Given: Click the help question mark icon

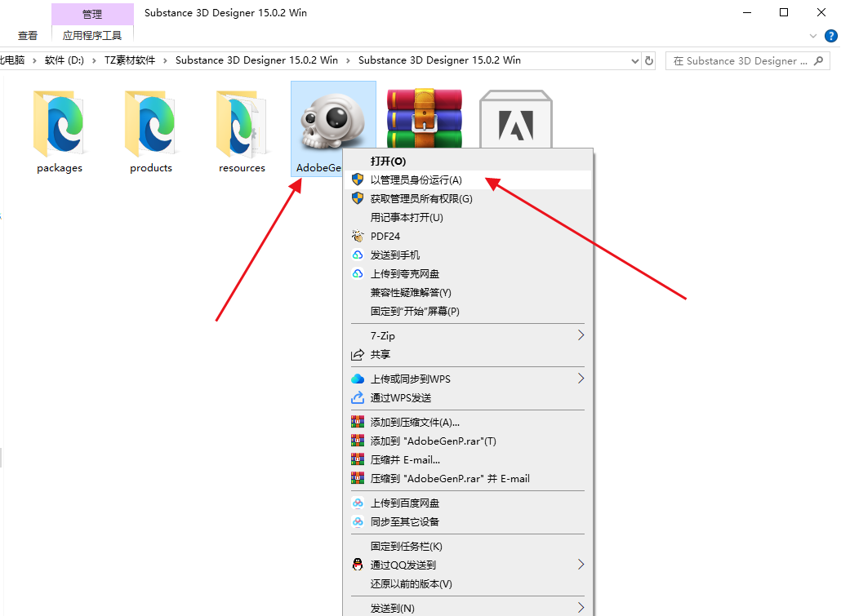Looking at the screenshot, I should coord(831,36).
